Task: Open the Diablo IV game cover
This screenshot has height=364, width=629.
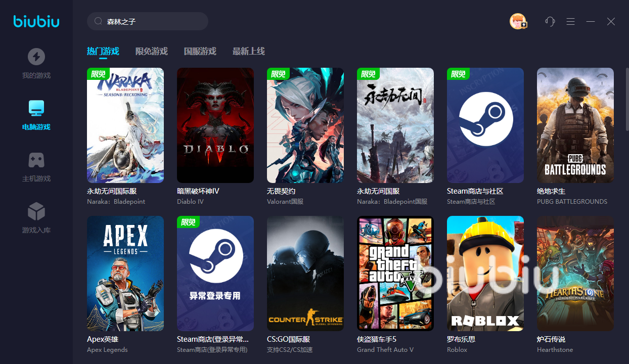Action: pyautogui.click(x=215, y=125)
